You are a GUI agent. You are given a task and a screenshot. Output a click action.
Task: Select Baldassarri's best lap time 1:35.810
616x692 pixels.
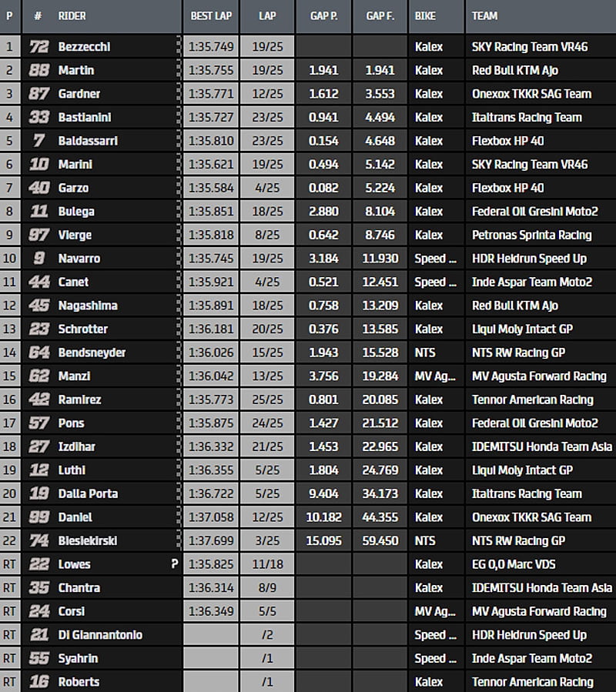tap(211, 141)
